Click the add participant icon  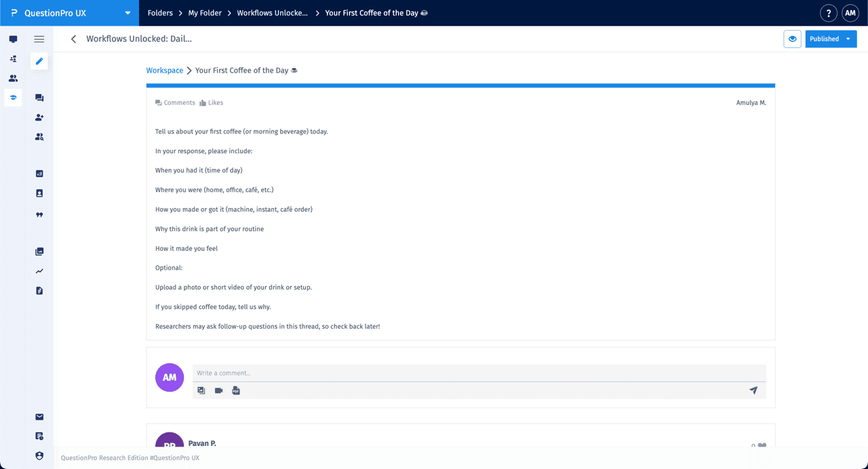(39, 117)
